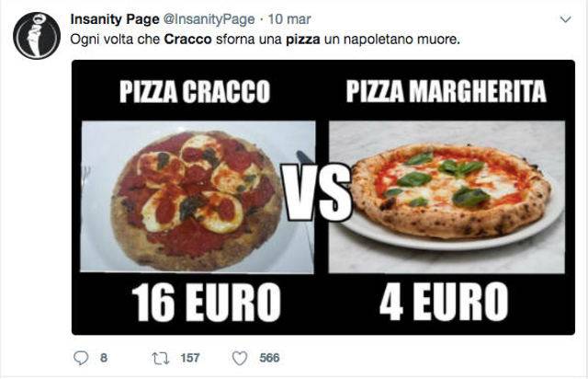This screenshot has height=379, width=588.
Task: Click the VS text in the meme
Action: [317, 192]
